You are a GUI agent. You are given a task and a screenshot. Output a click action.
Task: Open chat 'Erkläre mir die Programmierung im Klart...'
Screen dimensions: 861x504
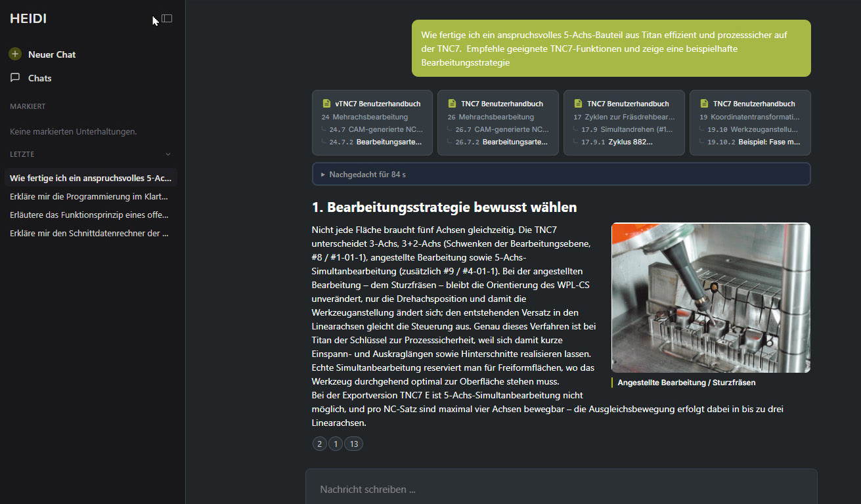click(91, 196)
